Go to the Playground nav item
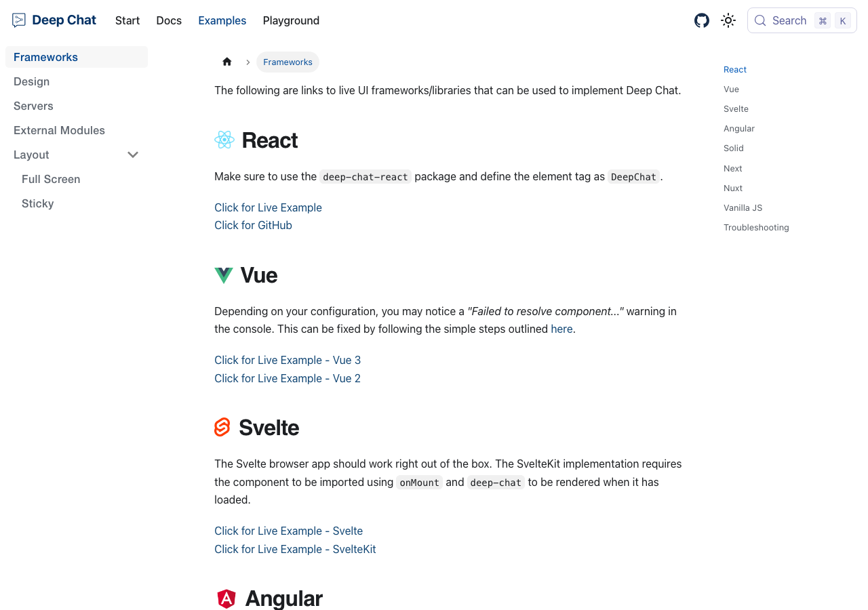 (291, 20)
